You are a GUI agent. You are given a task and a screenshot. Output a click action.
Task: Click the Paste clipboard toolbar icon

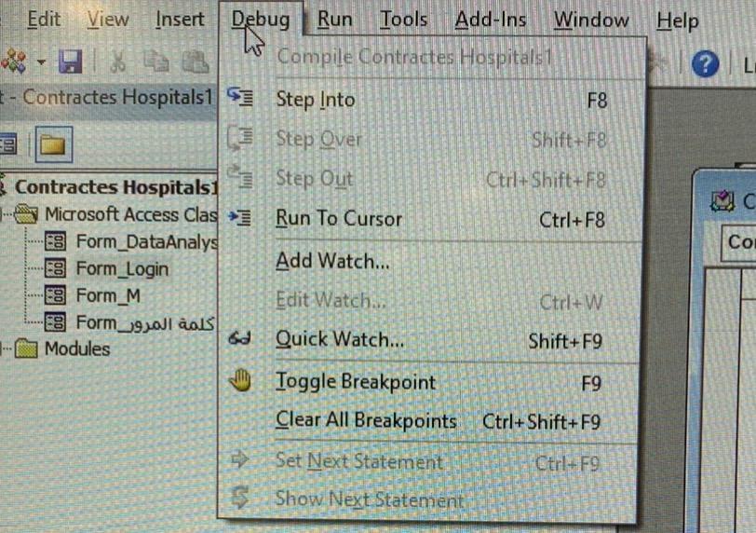[195, 61]
